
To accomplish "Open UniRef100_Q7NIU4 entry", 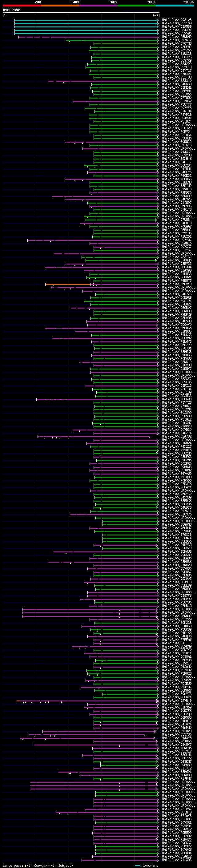I will pos(177,111).
